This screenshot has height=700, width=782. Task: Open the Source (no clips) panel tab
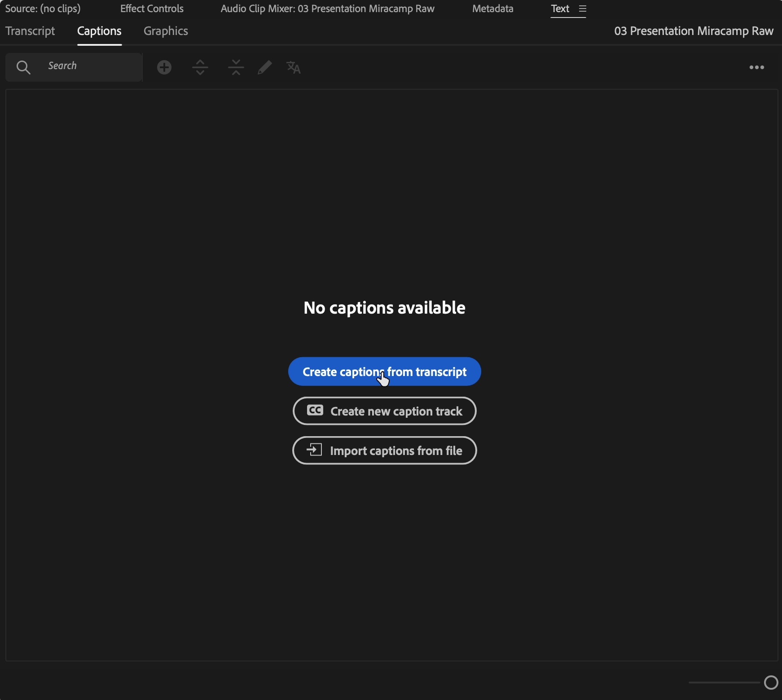pyautogui.click(x=43, y=9)
